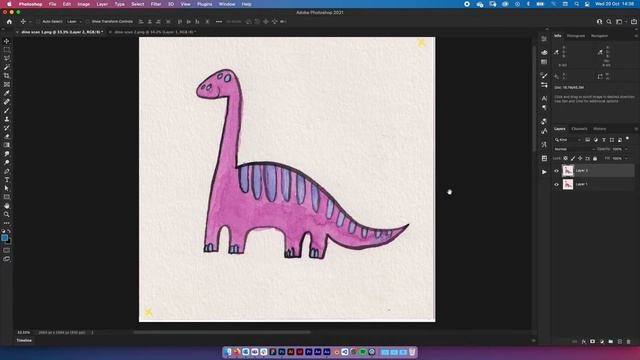Select the Eyedropper tool
Viewport: 640px width, 360px height.
point(7,93)
